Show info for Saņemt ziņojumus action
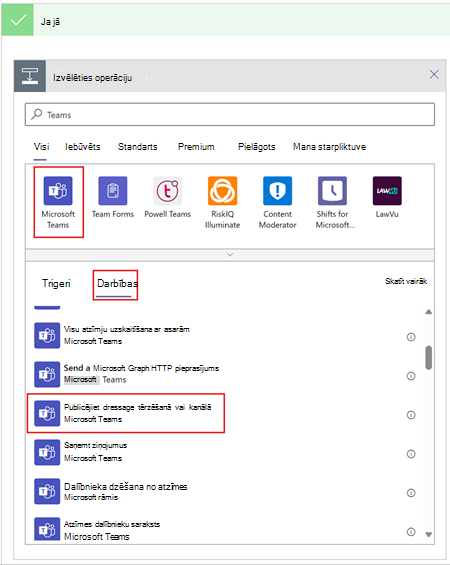 (411, 454)
